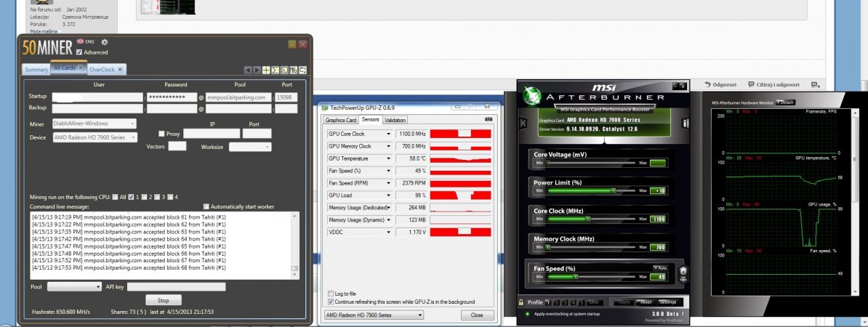Click the Power Limit slider handle in Afterburner
Image resolution: width=868 pixels, height=327 pixels.
[613, 190]
